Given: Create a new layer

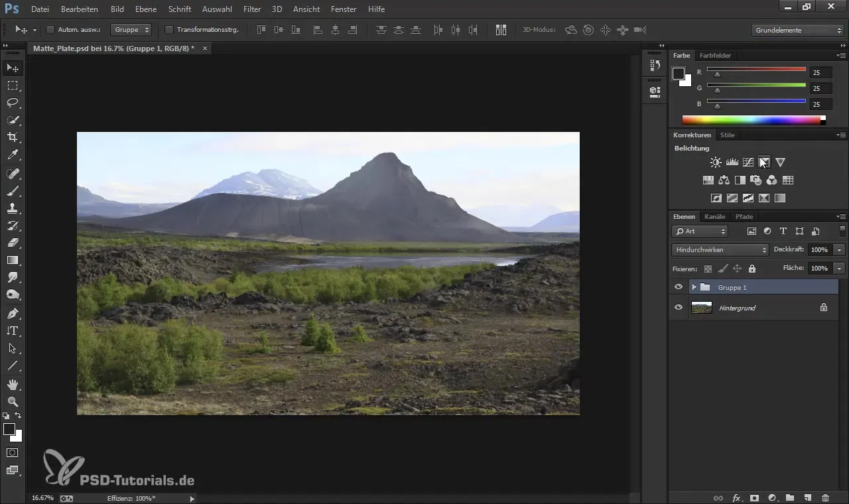Looking at the screenshot, I should pos(807,497).
